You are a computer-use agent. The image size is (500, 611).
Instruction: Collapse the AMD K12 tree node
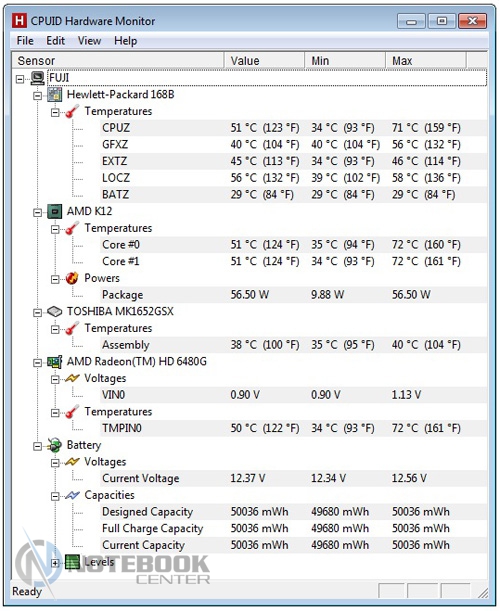(37, 212)
